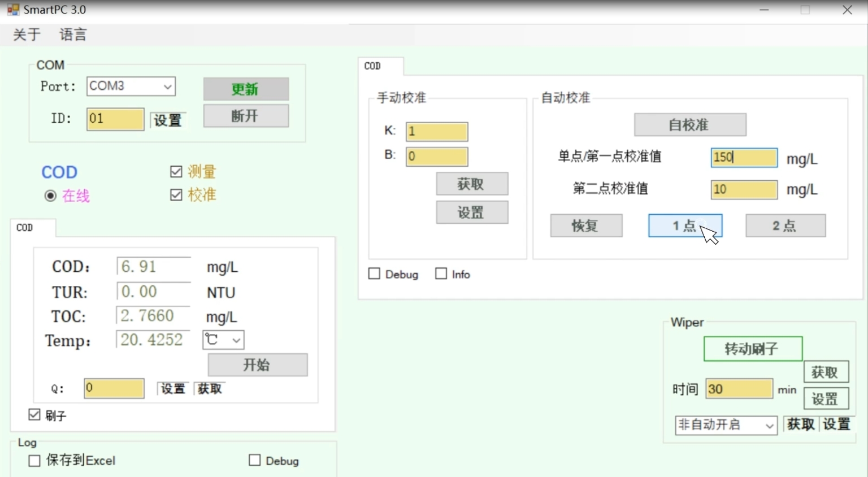Click the 断开 disconnect button

click(x=246, y=116)
